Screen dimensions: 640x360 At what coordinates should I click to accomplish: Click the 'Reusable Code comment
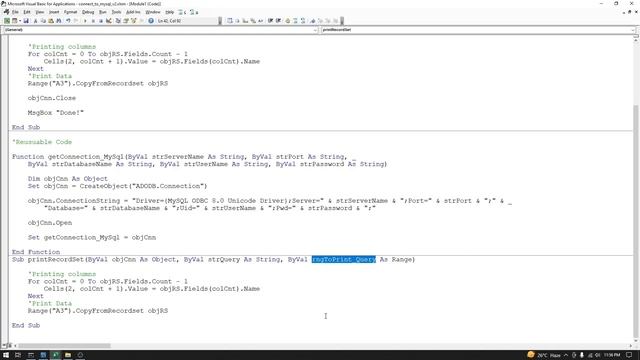[x=42, y=142]
